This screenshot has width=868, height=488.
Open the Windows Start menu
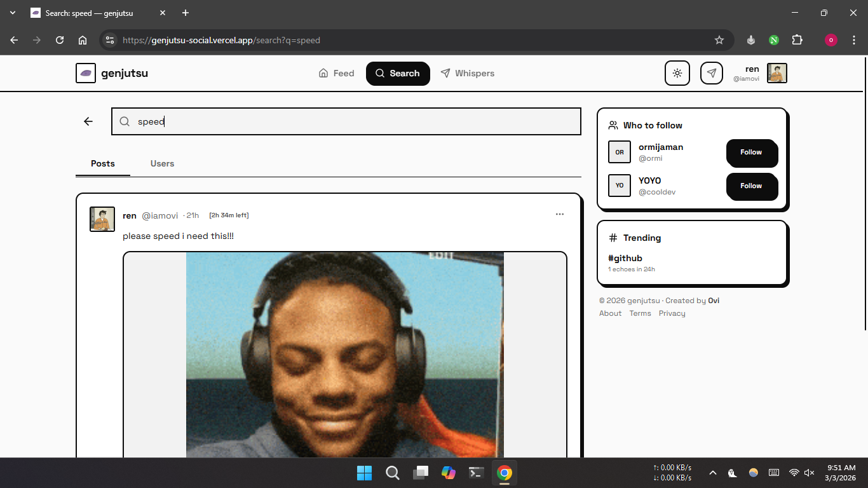365,473
